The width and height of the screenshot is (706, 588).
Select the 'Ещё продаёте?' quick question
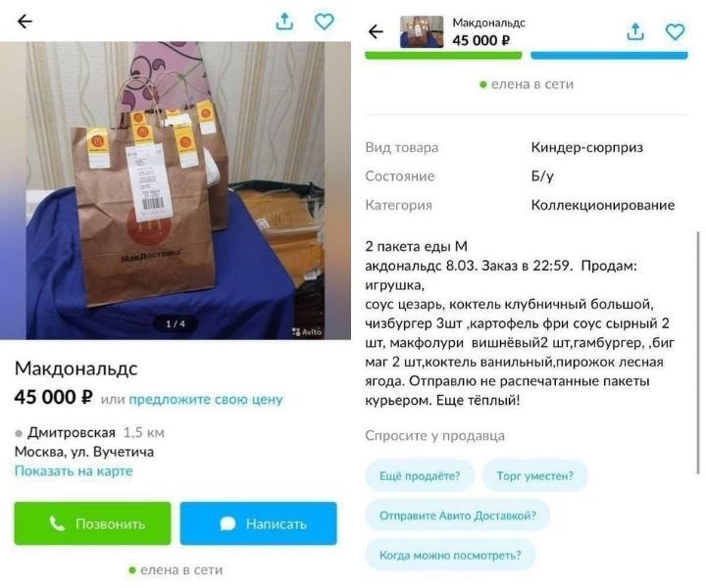(420, 475)
